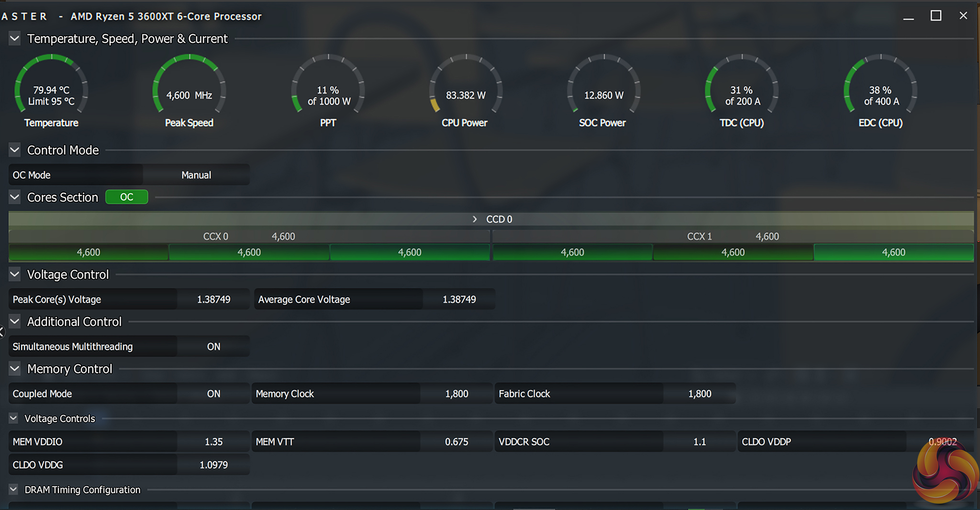This screenshot has height=510, width=980.
Task: Collapse the Additional Control section
Action: pyautogui.click(x=15, y=321)
